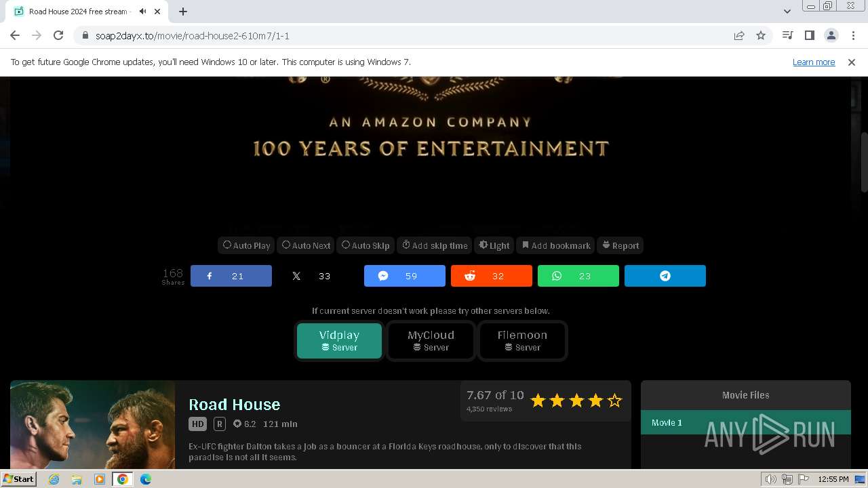Viewport: 868px width, 488px height.
Task: Click the address bar URL field
Action: (x=407, y=35)
